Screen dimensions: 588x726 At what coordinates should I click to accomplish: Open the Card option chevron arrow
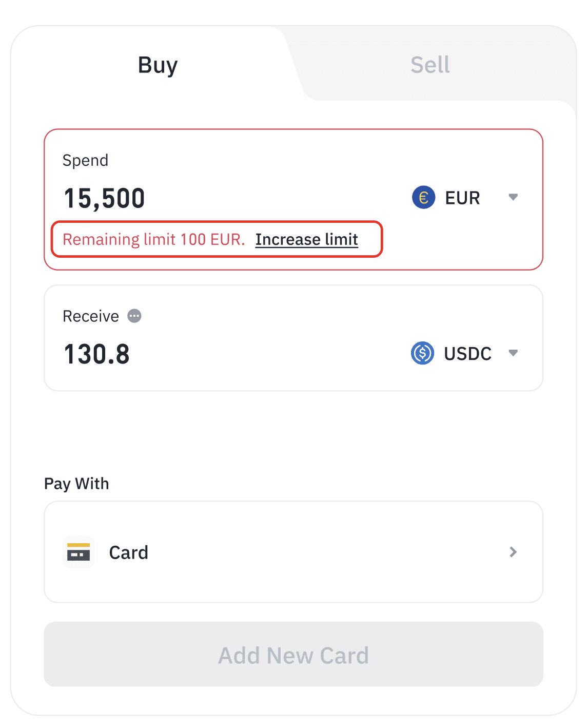point(513,552)
